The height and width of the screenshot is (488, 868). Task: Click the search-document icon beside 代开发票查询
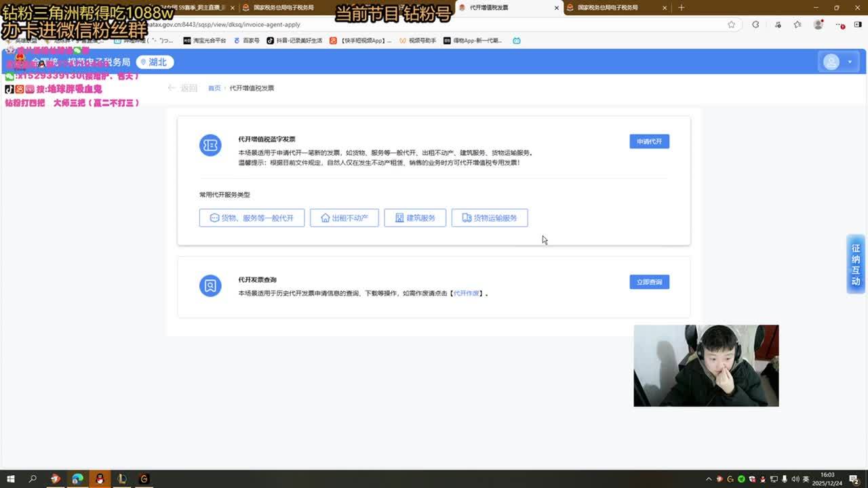point(210,285)
